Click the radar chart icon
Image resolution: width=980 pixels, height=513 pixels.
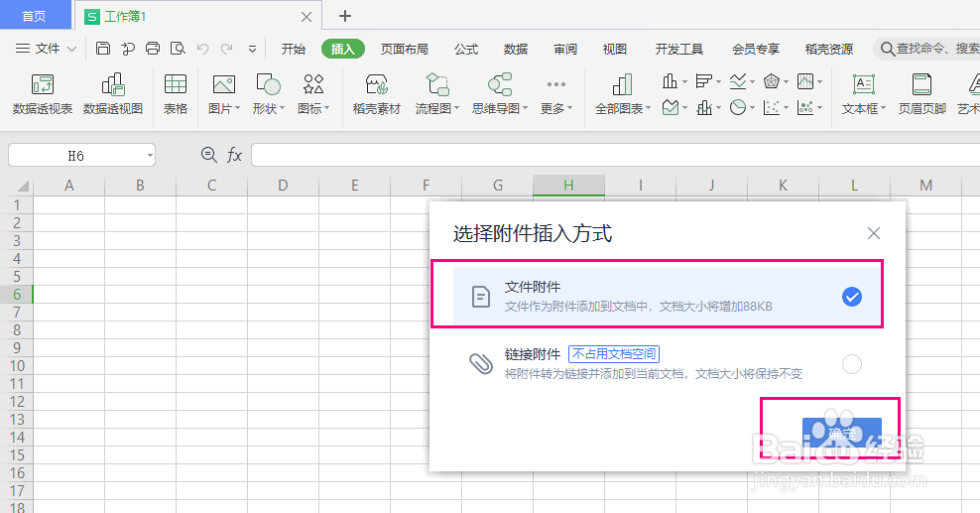pos(772,81)
